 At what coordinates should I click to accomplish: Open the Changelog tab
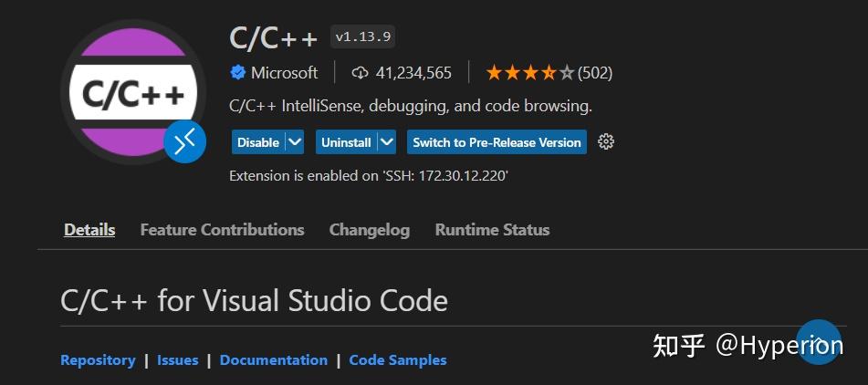(x=370, y=230)
